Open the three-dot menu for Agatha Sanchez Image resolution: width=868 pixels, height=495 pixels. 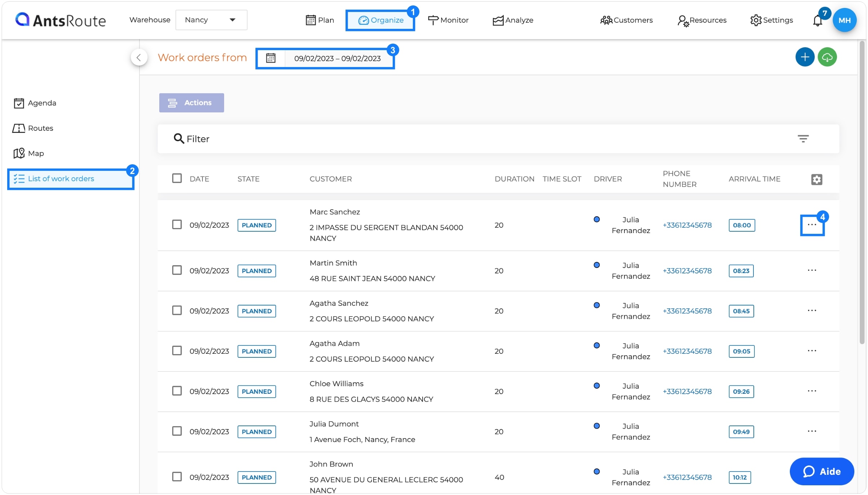click(x=812, y=311)
